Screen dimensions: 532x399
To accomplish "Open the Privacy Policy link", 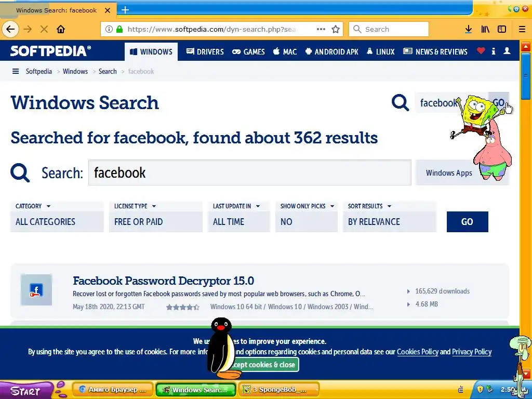I will [x=472, y=352].
